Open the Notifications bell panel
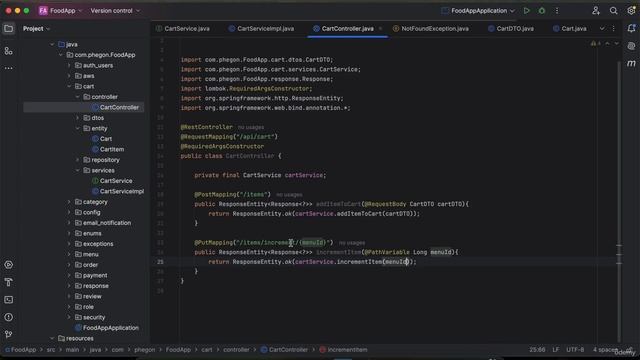 (x=631, y=29)
